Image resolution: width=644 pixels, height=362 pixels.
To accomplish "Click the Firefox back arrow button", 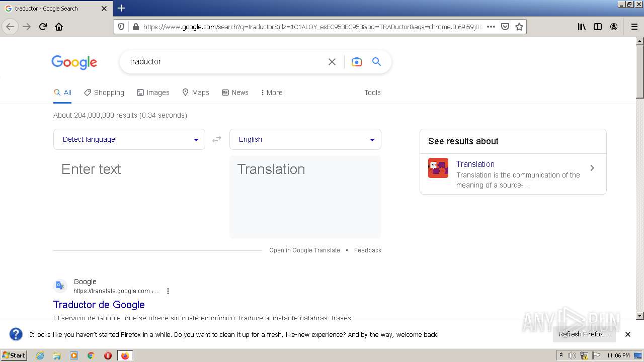I will (10, 27).
